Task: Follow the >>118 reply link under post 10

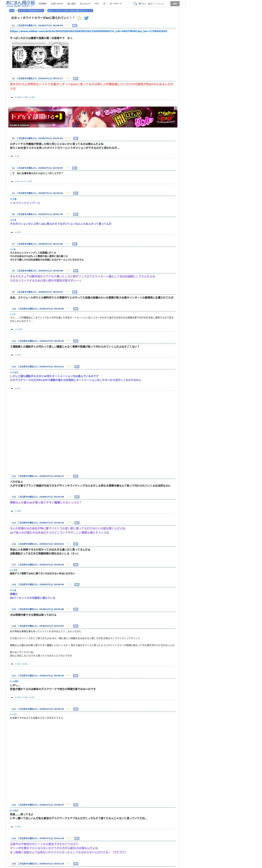Action: (x=18, y=330)
